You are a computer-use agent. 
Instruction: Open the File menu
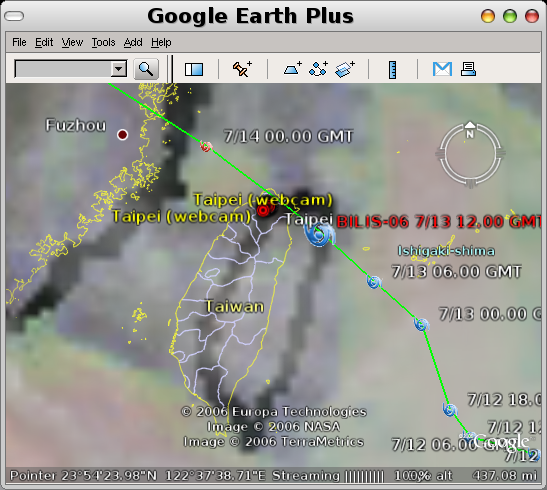[x=19, y=43]
